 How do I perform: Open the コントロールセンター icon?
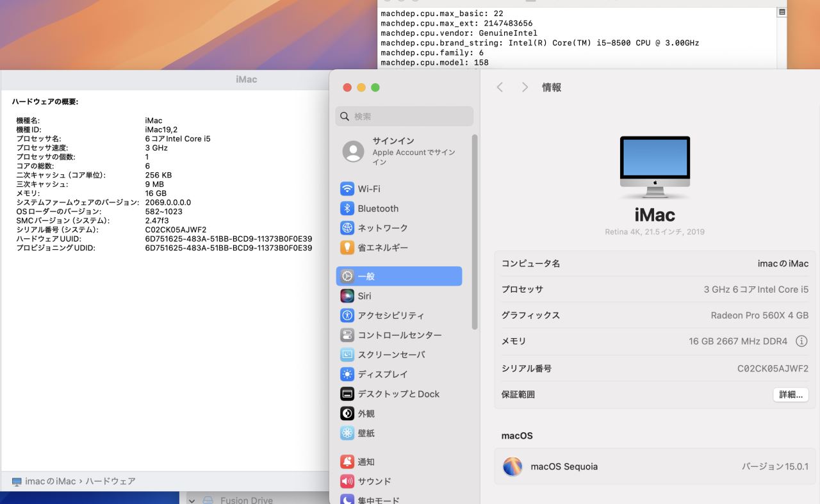coord(347,335)
